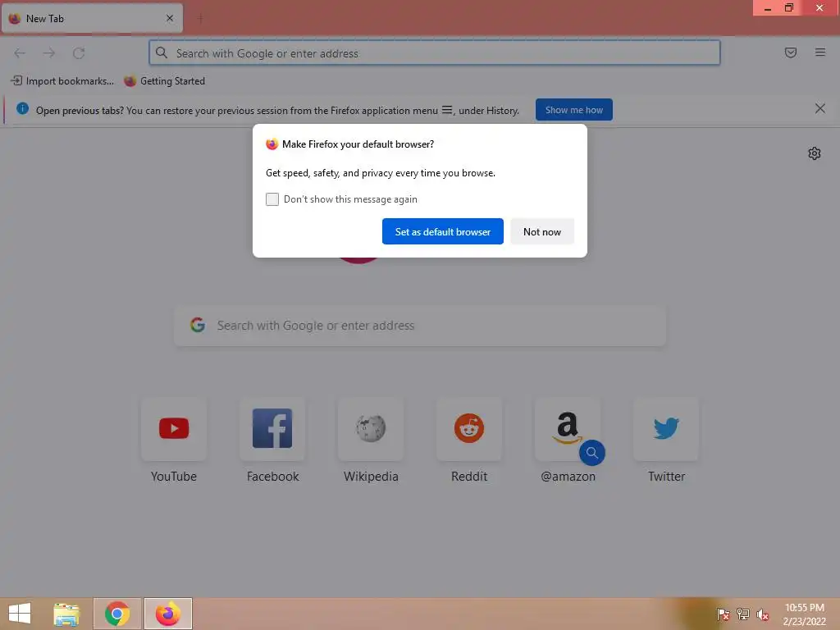Open the Reddit shortcut tile

pos(469,429)
